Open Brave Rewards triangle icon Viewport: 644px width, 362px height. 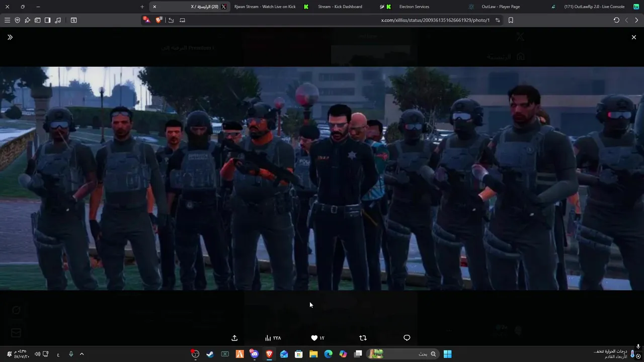point(146,20)
